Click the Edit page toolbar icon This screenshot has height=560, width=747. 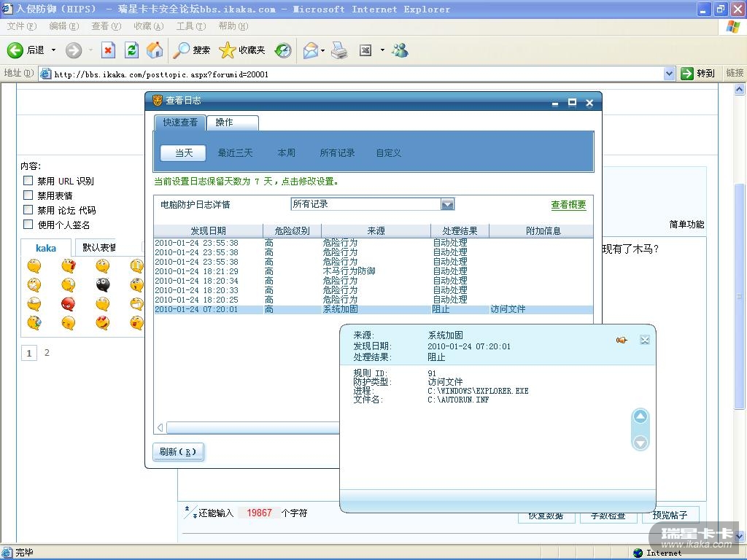[365, 50]
